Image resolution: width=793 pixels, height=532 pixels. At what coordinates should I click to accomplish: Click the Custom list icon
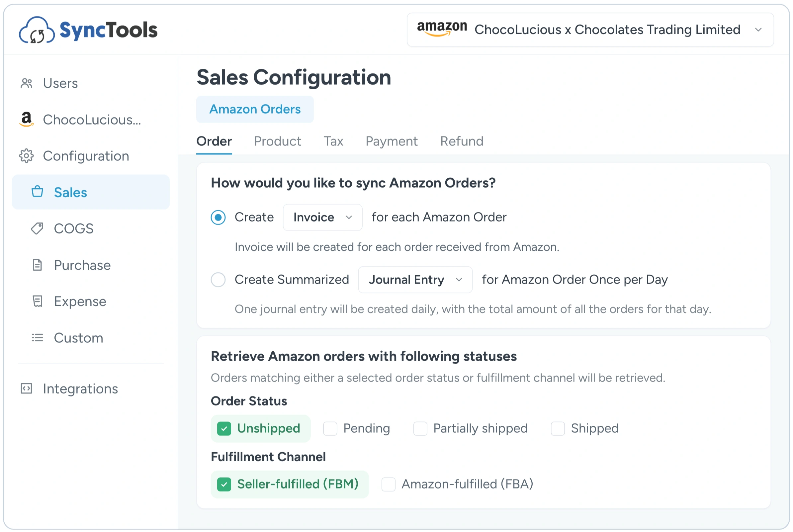(x=37, y=338)
